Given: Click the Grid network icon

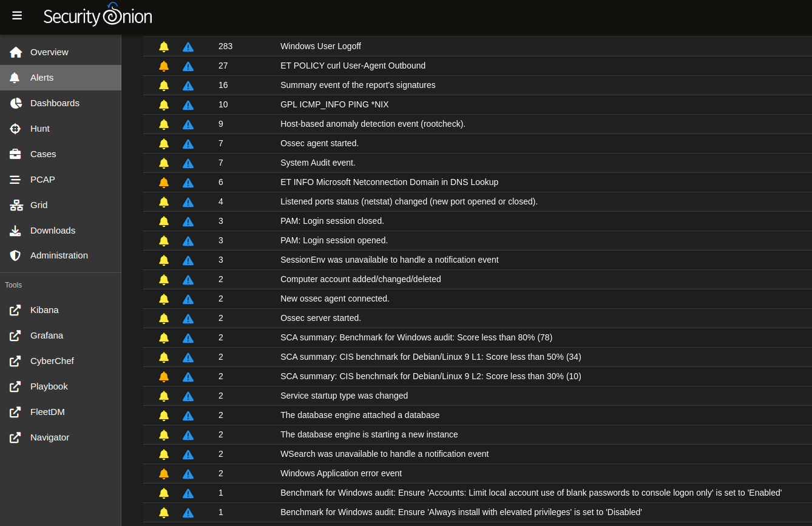Looking at the screenshot, I should (15, 205).
